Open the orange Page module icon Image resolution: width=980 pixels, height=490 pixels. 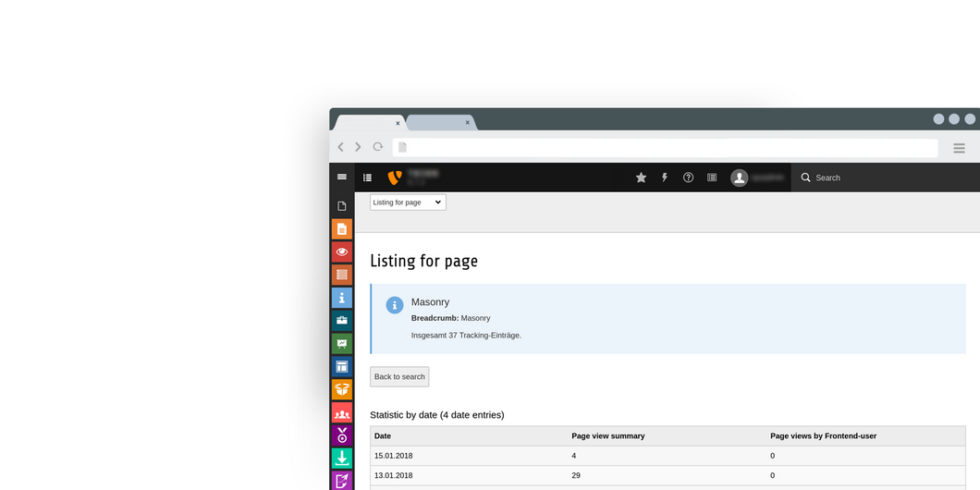342,229
